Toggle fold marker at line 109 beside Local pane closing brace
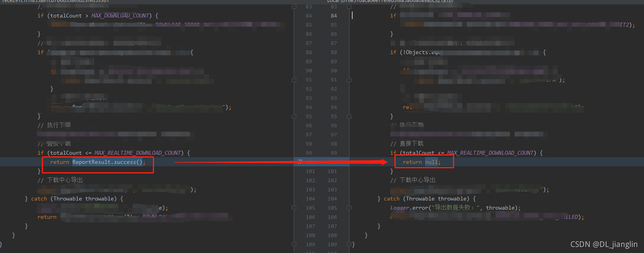Image resolution: width=644 pixels, height=253 pixels. [349, 245]
